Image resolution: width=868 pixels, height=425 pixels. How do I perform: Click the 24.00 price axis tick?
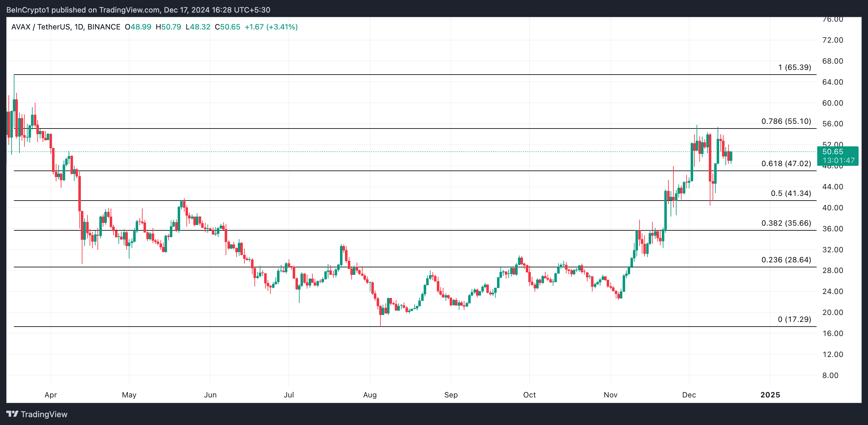click(x=832, y=291)
